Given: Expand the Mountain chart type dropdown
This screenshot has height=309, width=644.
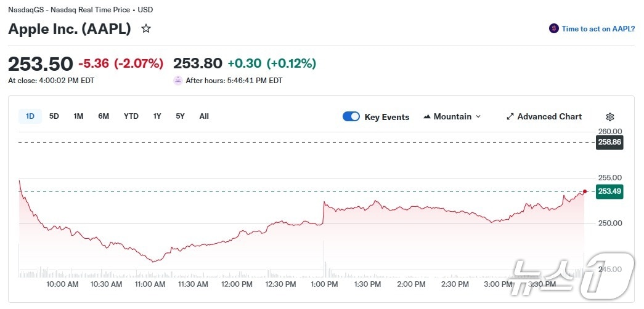Looking at the screenshot, I should [478, 117].
